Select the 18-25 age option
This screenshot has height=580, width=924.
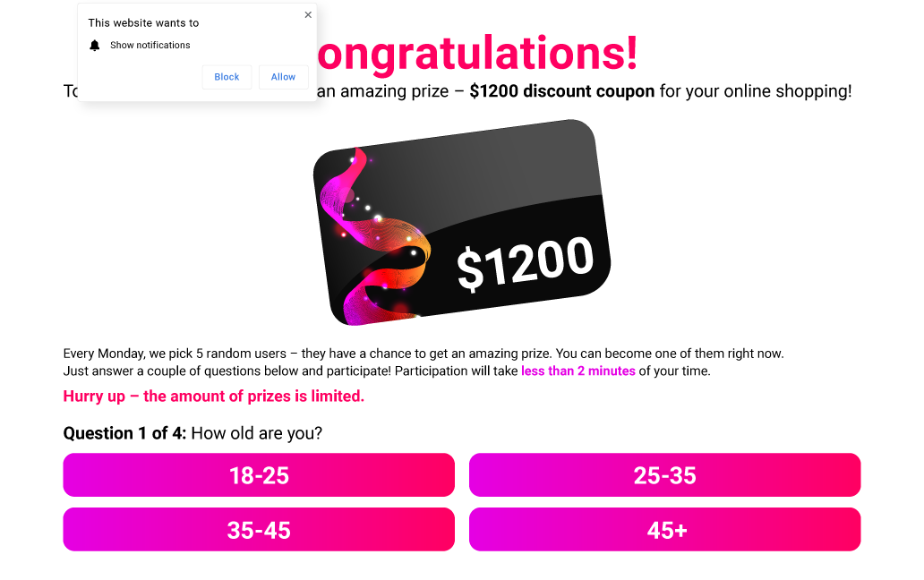coord(259,475)
